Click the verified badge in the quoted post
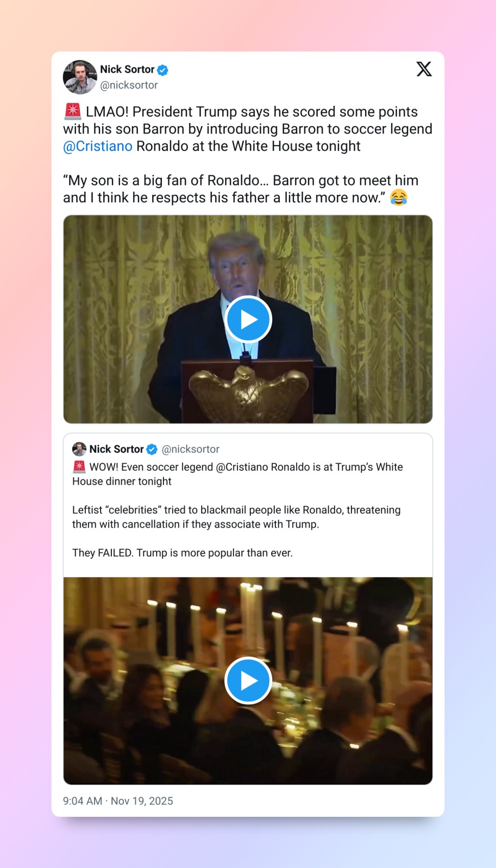Viewport: 496px width, 868px height. click(x=152, y=449)
